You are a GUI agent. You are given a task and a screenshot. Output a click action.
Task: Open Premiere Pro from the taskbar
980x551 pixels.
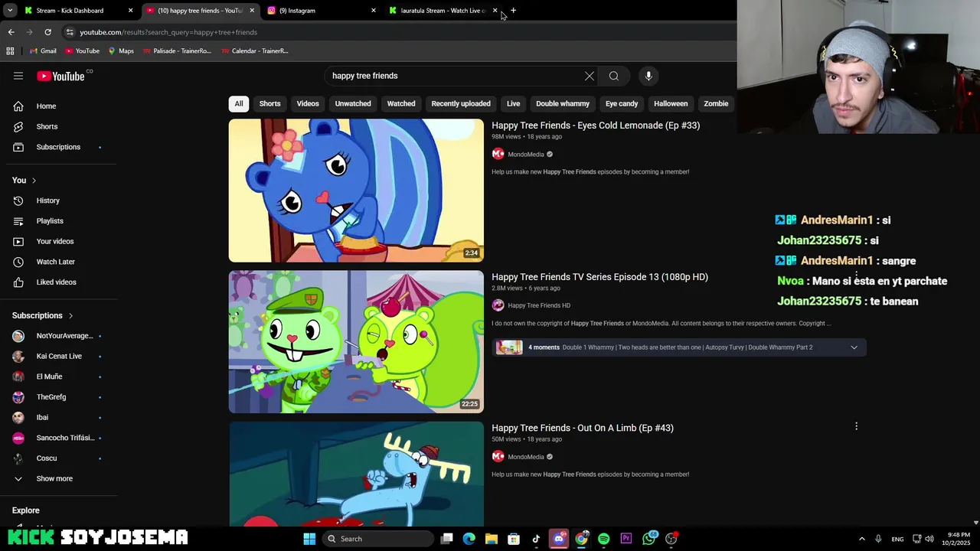[x=626, y=539]
